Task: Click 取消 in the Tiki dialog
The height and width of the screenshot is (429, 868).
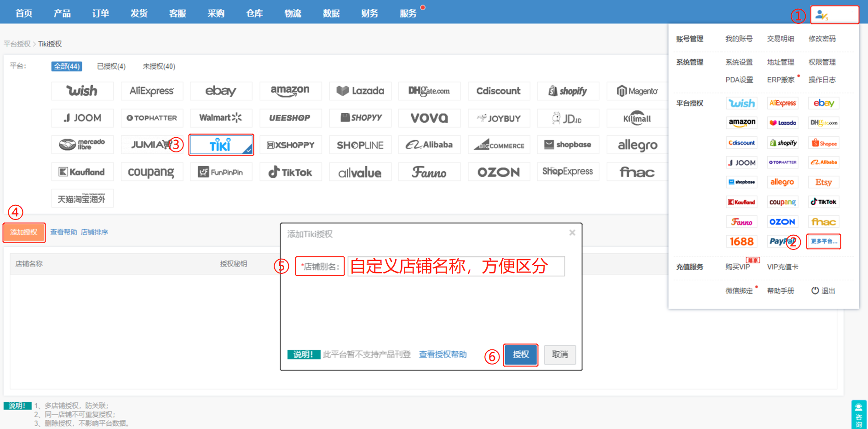Action: [x=560, y=354]
